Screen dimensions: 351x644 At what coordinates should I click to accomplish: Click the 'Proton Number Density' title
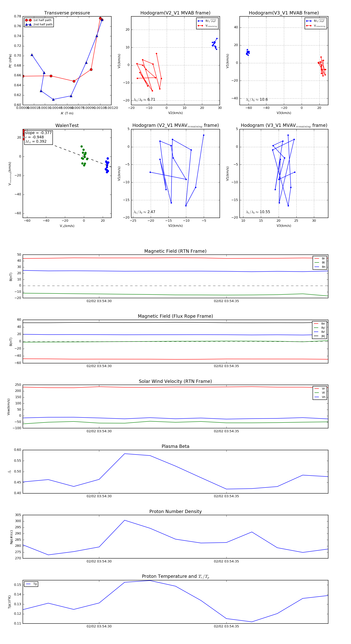point(175,511)
